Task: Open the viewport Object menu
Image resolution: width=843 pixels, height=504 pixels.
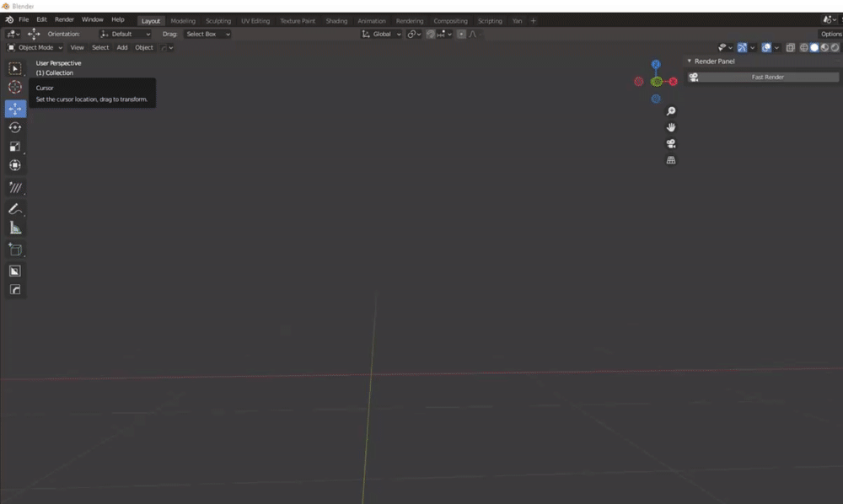Action: pos(144,48)
